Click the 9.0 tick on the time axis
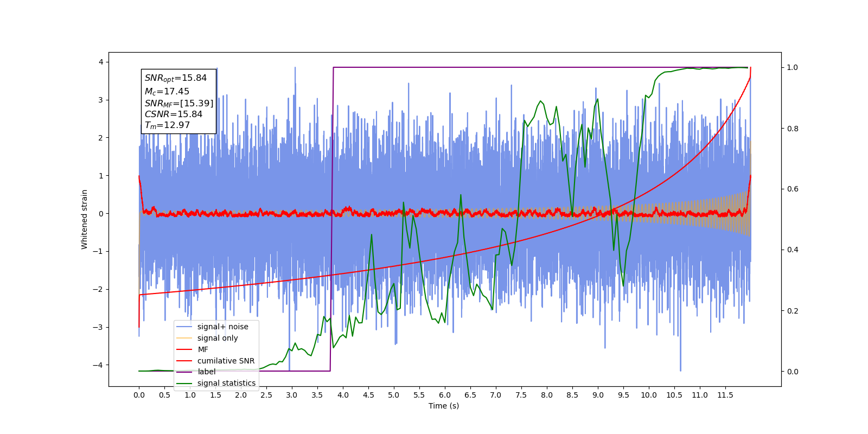 click(598, 395)
